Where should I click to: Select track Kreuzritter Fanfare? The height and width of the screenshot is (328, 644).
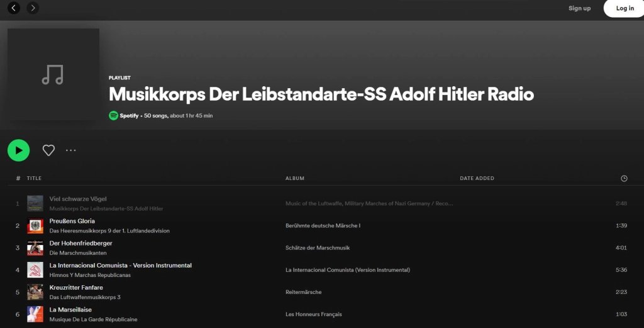pos(76,288)
